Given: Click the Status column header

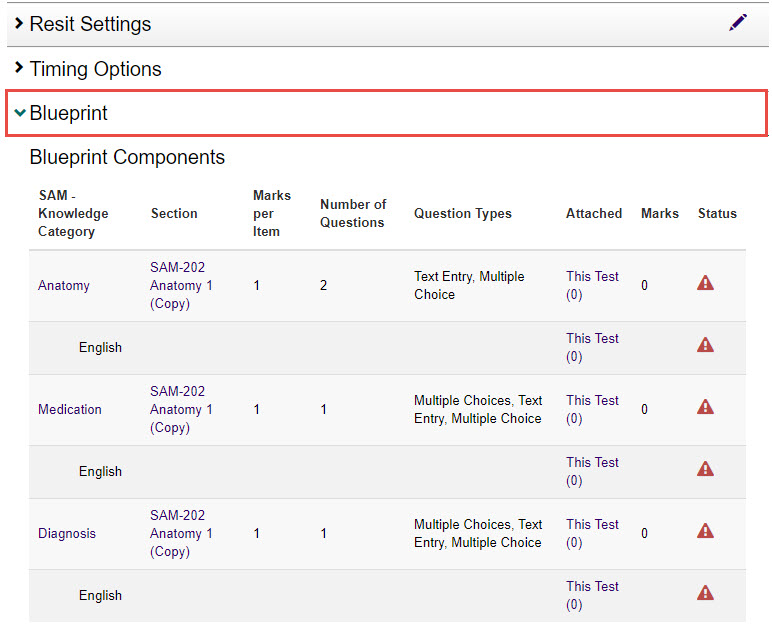Looking at the screenshot, I should pos(717,214).
